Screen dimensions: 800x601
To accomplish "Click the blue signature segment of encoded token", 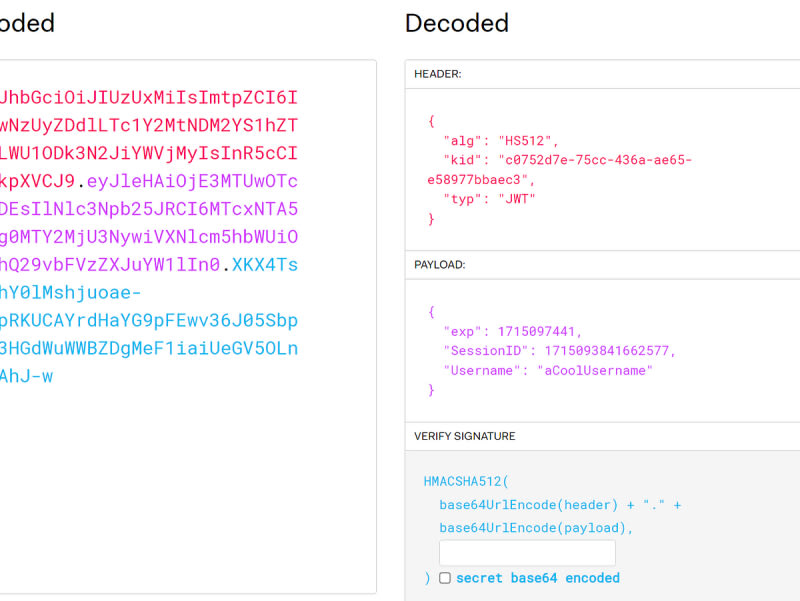I will coord(150,320).
